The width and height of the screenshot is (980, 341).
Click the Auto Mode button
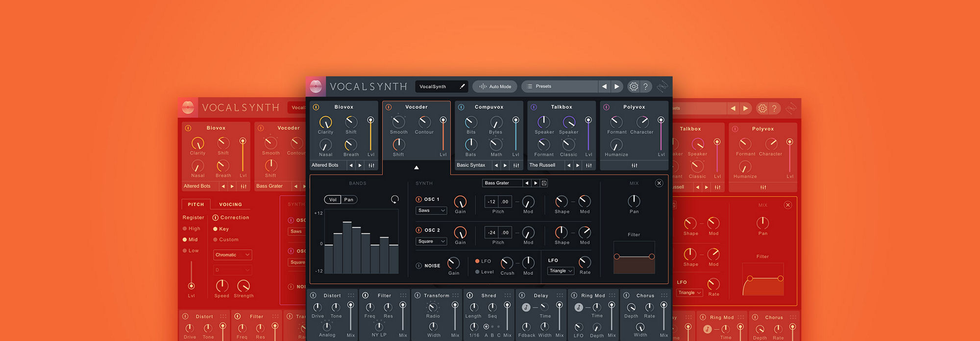[x=495, y=86]
